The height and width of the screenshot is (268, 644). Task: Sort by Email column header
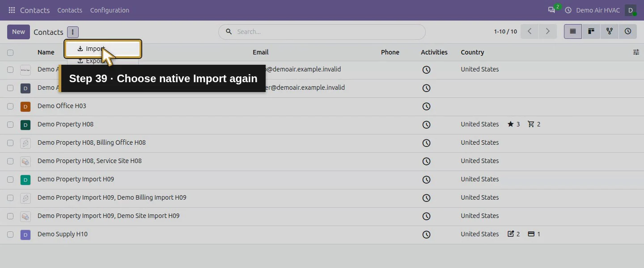pos(260,52)
